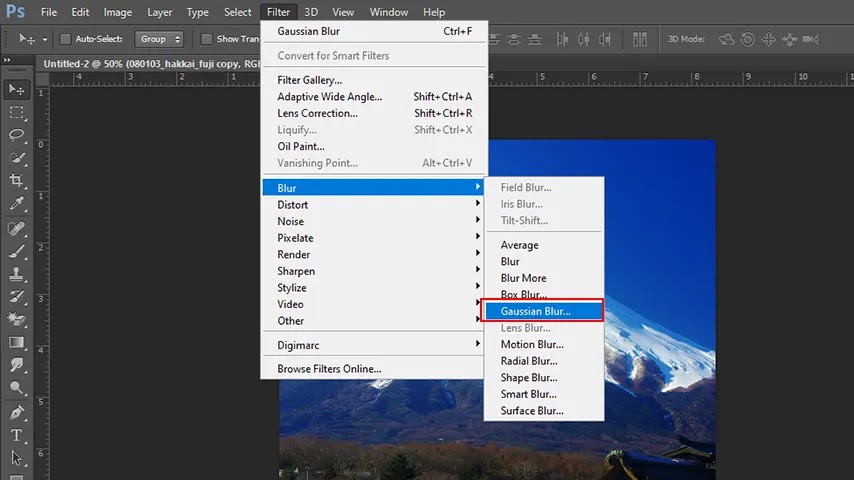Viewport: 854px width, 480px height.
Task: Click align bottom edges icon
Action: (535, 39)
